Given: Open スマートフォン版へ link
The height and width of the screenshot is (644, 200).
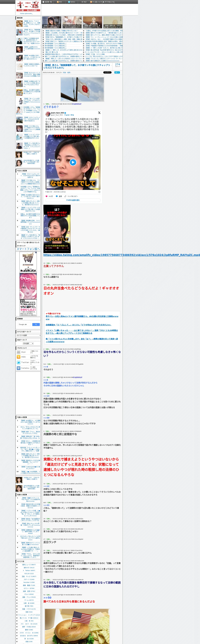Looking at the screenshot, I should [28, 249].
